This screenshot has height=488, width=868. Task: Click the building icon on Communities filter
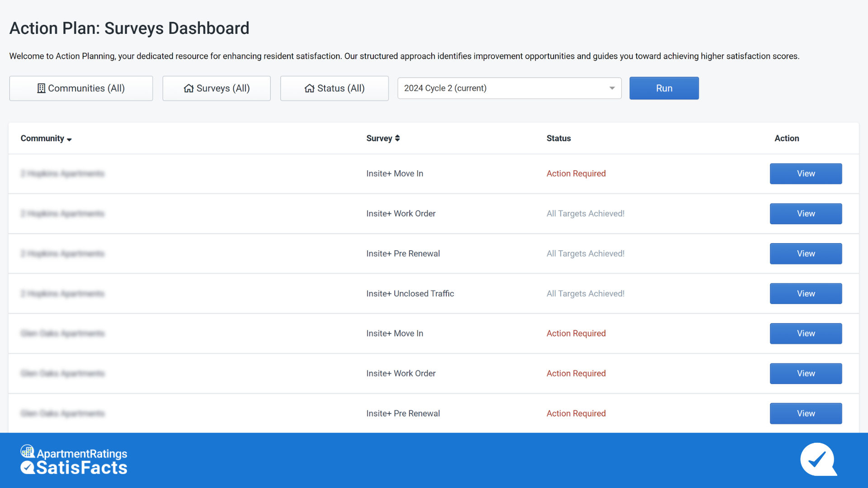point(42,88)
